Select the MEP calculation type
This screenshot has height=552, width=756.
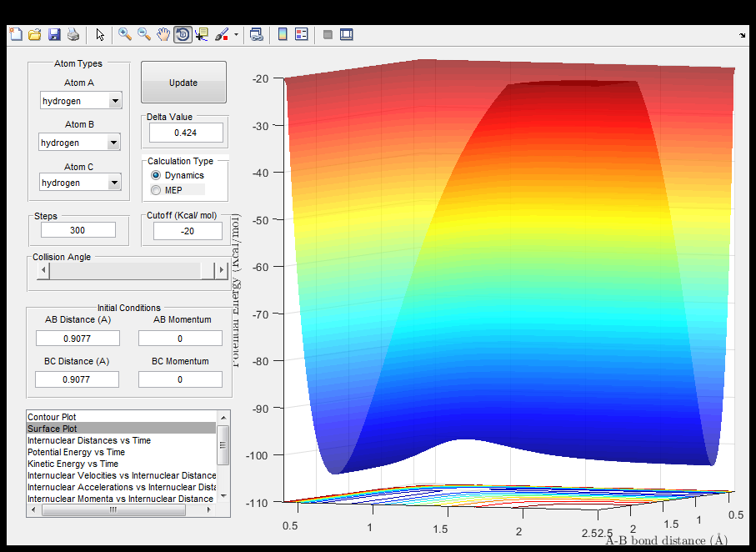click(x=156, y=190)
